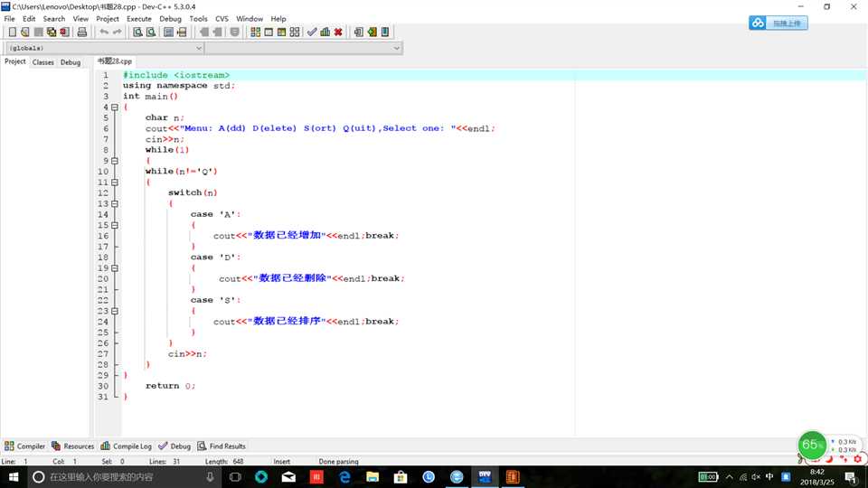Screen dimensions: 868x488
Task: Open the notification center icon
Action: (851, 477)
